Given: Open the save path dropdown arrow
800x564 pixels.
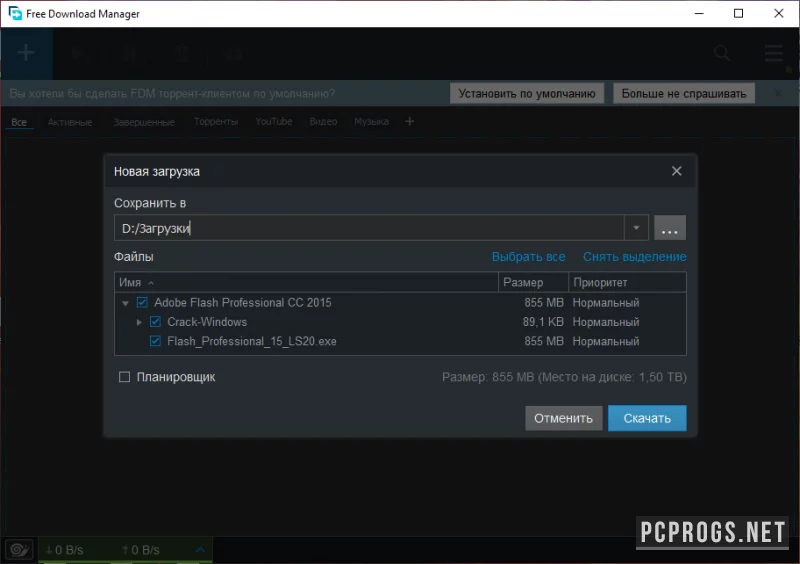Looking at the screenshot, I should tap(636, 228).
